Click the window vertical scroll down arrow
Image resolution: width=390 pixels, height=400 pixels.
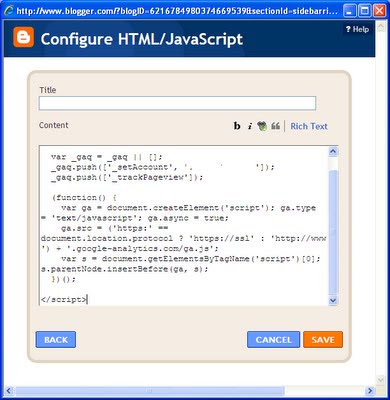pos(381,379)
